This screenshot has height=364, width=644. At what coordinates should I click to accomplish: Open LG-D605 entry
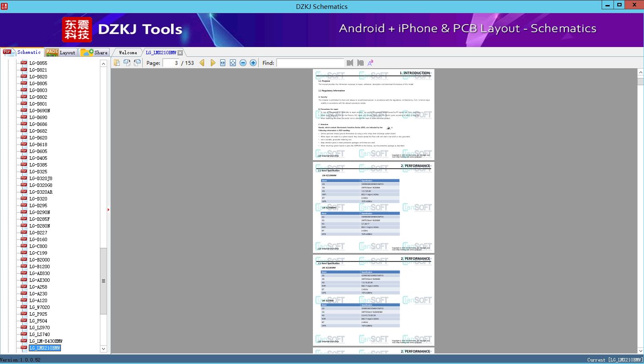point(38,151)
